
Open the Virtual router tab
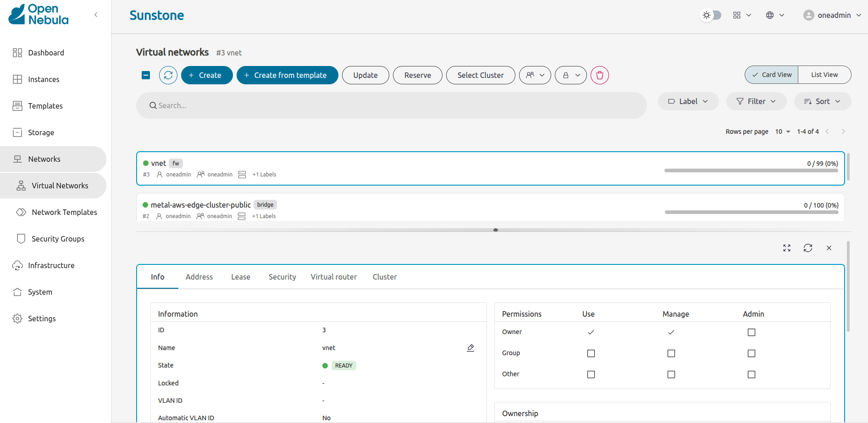[333, 277]
